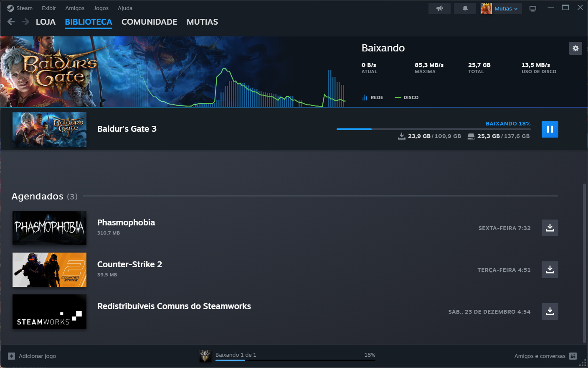Click the DISCO graph legend

coord(406,97)
